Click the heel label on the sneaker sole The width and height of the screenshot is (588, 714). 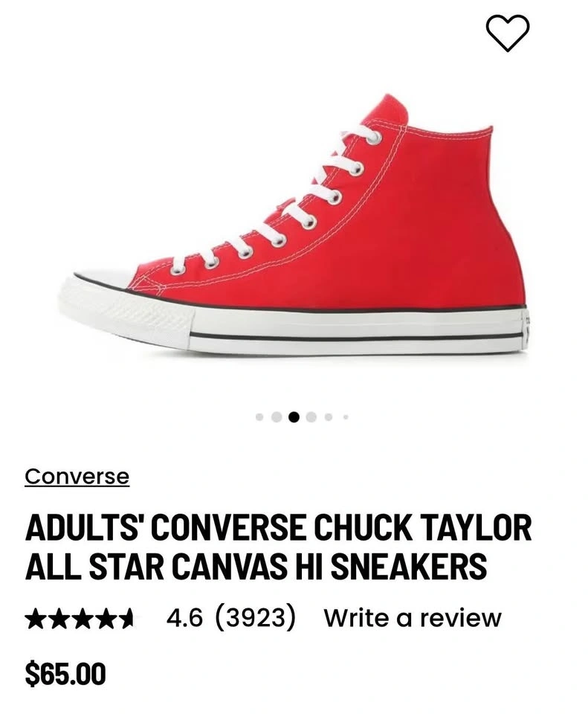(x=527, y=327)
